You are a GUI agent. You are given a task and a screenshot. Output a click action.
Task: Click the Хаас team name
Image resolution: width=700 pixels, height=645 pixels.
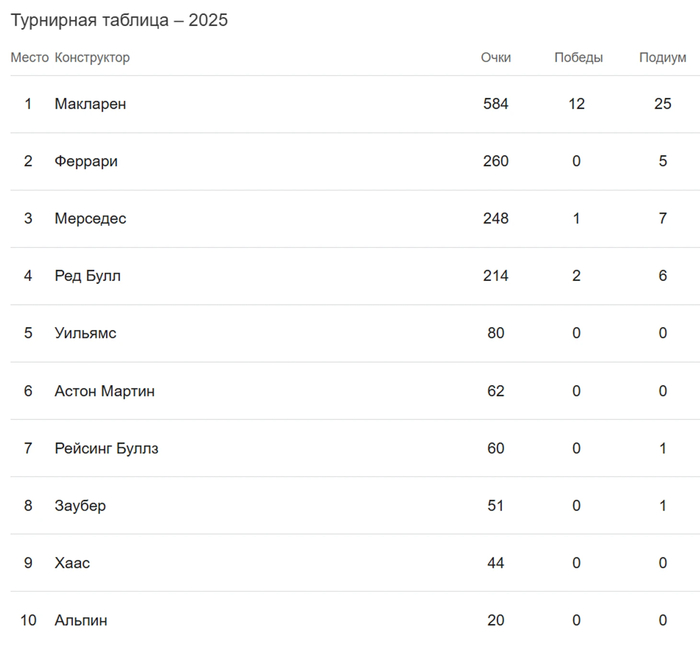click(x=72, y=563)
